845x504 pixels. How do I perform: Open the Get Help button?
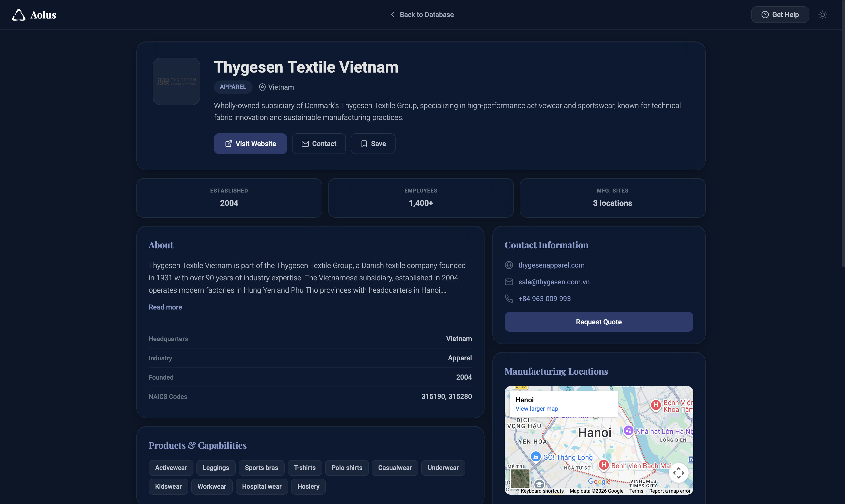click(x=780, y=15)
